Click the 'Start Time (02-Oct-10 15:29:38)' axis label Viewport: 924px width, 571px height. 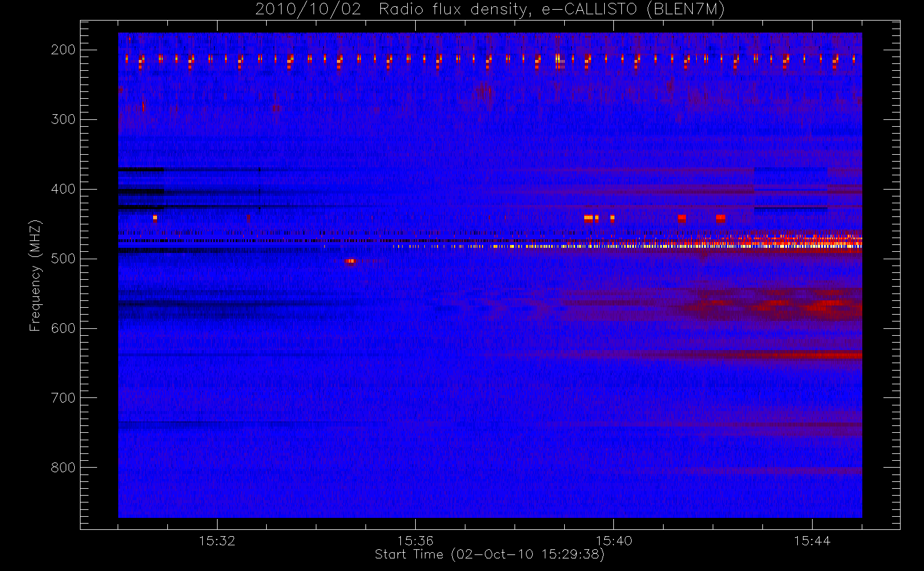coord(489,554)
